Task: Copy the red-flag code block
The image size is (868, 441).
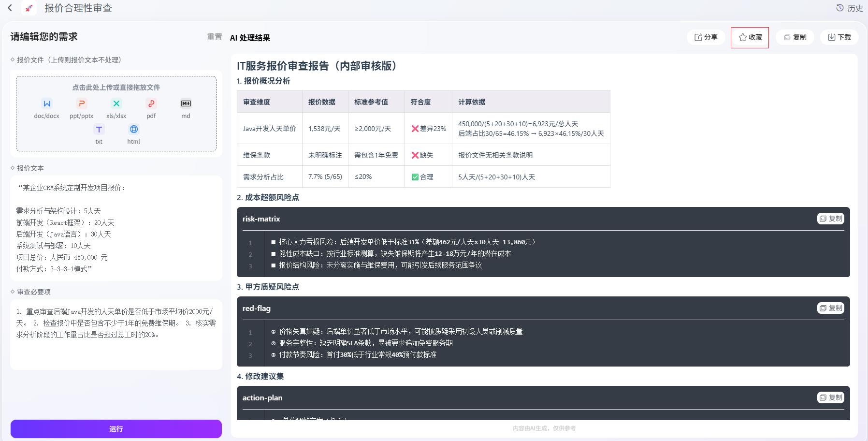Action: coord(831,308)
